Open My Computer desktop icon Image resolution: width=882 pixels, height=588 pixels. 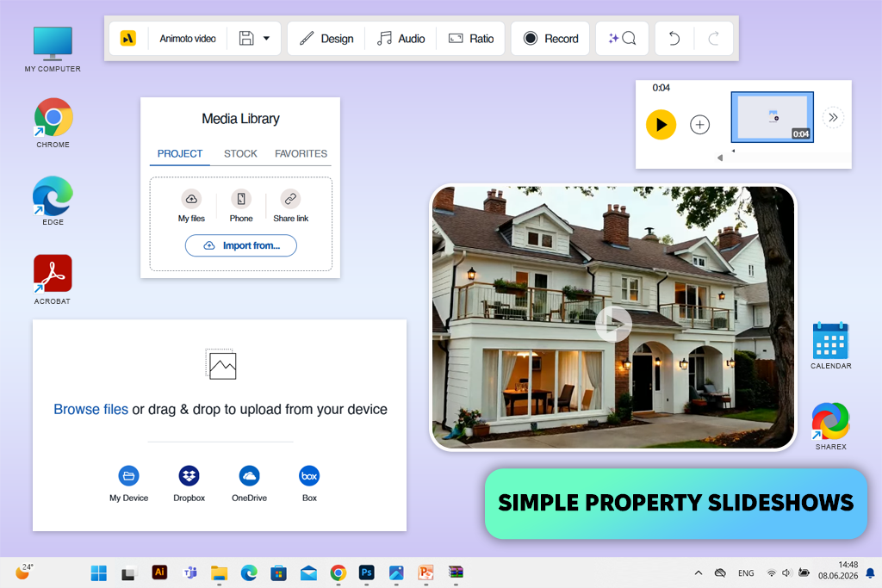pyautogui.click(x=53, y=49)
